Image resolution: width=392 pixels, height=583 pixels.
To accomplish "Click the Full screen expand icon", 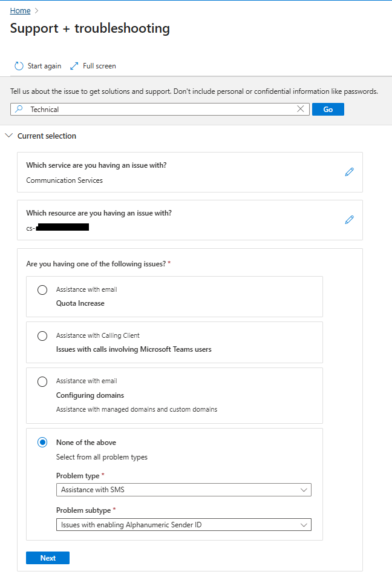I will [x=74, y=66].
